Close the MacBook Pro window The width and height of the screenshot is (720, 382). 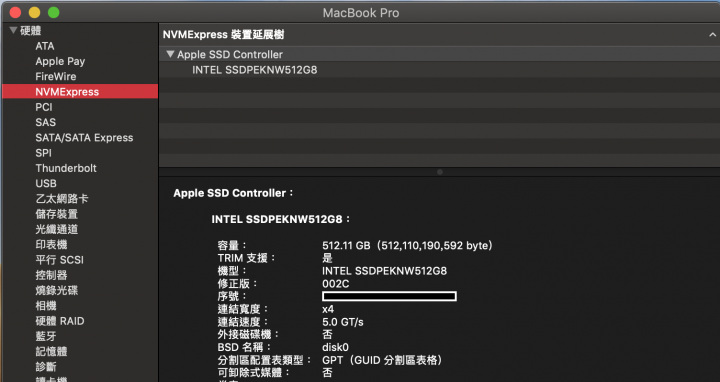15,12
